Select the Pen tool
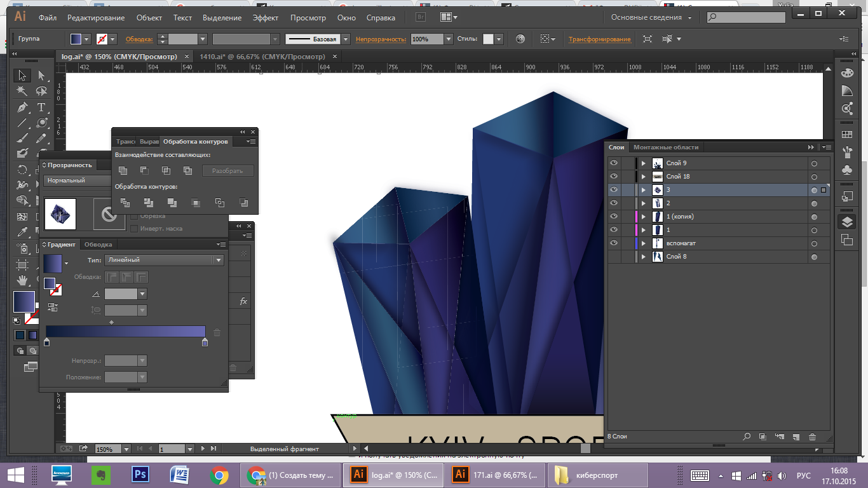The image size is (868, 488). pos(22,107)
